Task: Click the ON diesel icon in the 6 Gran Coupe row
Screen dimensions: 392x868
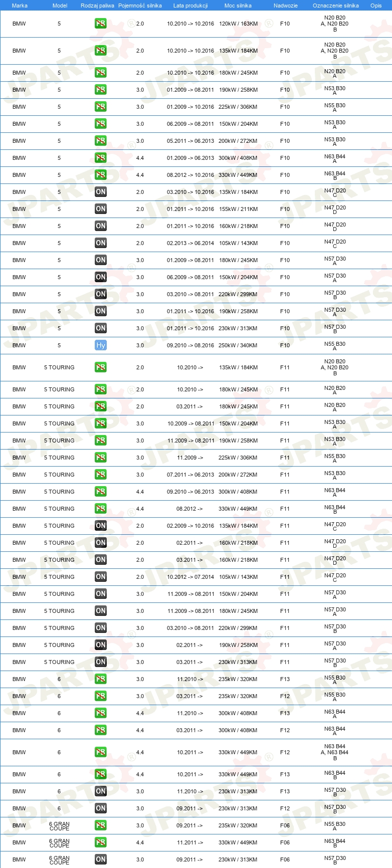Action: [101, 859]
